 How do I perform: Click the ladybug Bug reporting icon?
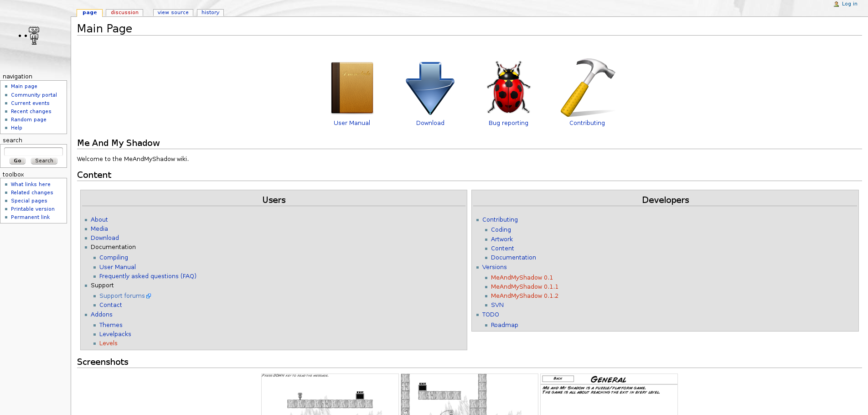(508, 88)
